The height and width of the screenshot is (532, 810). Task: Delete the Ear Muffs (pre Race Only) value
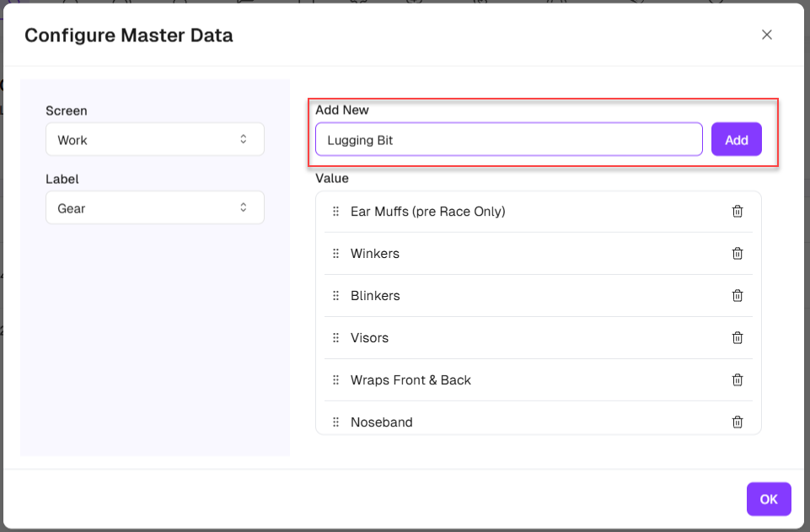click(738, 212)
